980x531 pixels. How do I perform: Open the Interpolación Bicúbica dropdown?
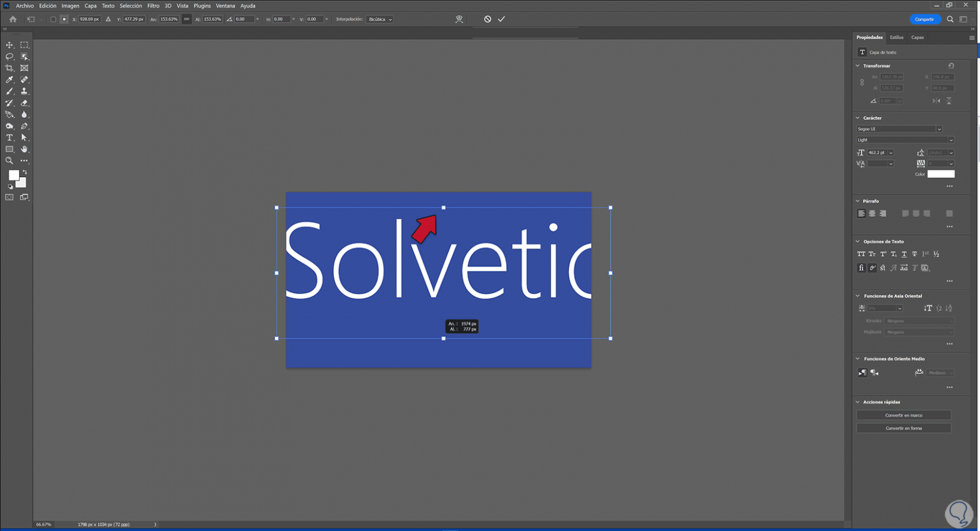click(380, 19)
